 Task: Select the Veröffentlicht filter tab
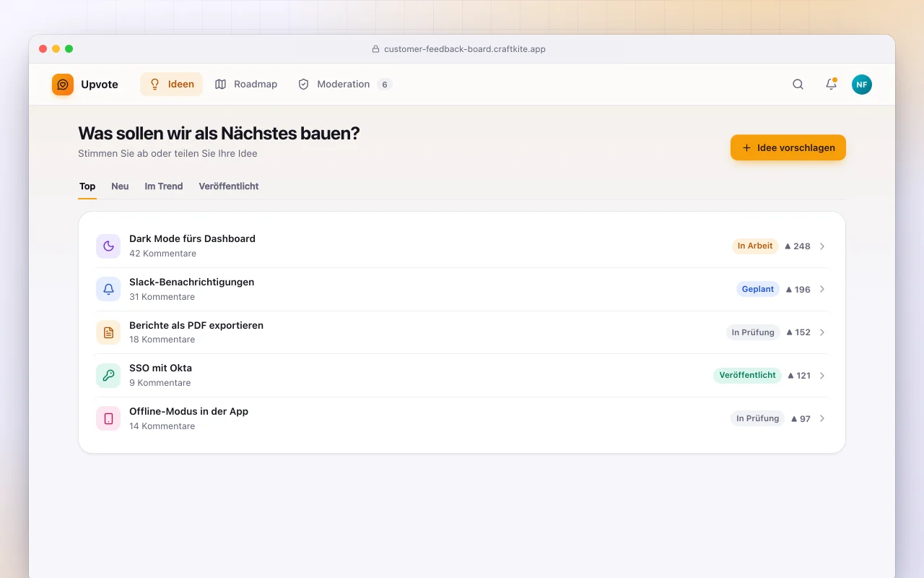pos(229,186)
